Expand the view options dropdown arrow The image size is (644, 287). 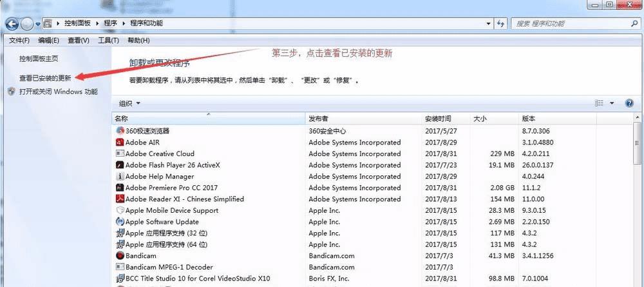pos(612,103)
